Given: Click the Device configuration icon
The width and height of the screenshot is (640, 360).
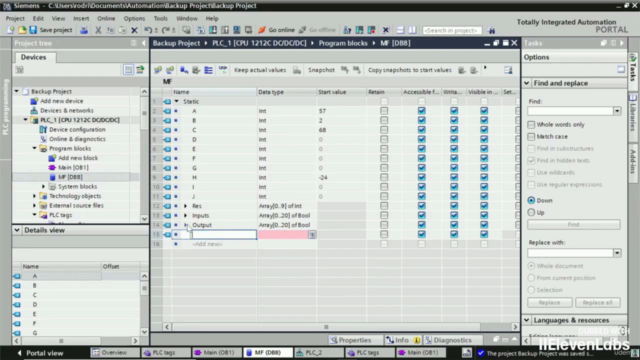Looking at the screenshot, I should point(43,129).
